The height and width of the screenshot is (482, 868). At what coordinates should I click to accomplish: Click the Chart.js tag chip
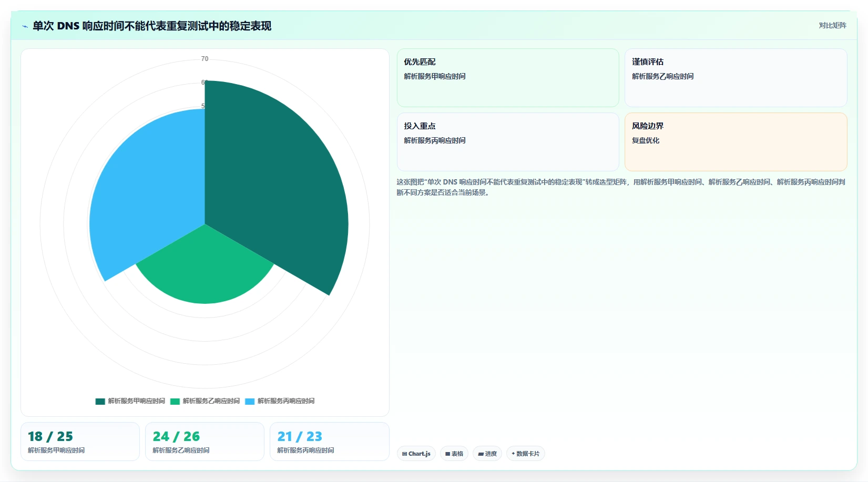416,454
